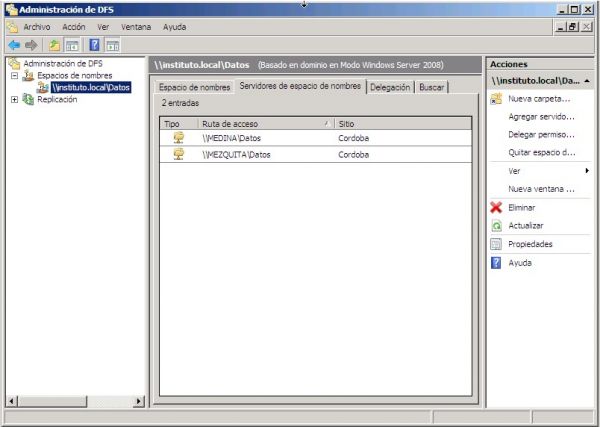Click the tree pane horizontal scrollbar thumb

click(x=52, y=401)
